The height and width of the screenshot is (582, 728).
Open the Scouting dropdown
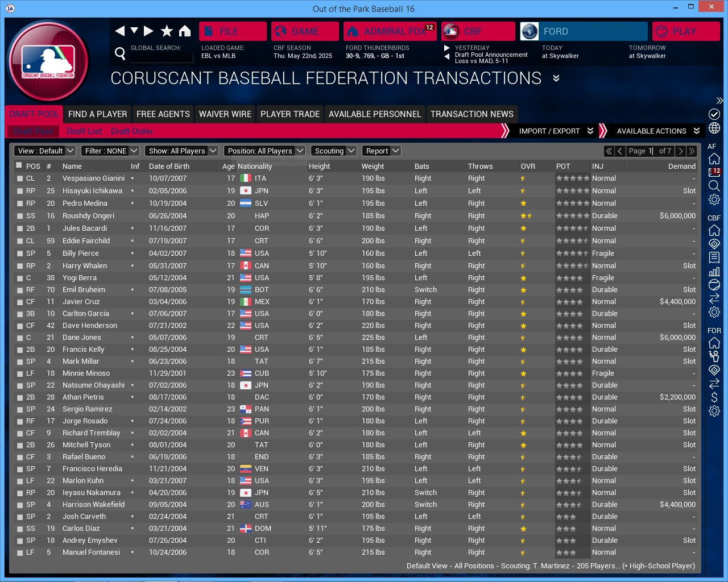pyautogui.click(x=334, y=151)
